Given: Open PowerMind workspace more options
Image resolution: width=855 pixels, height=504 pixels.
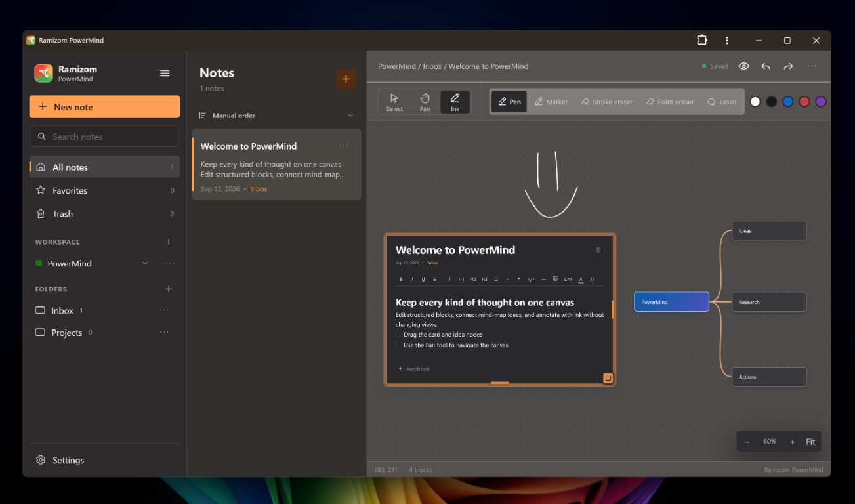Looking at the screenshot, I should [x=170, y=263].
